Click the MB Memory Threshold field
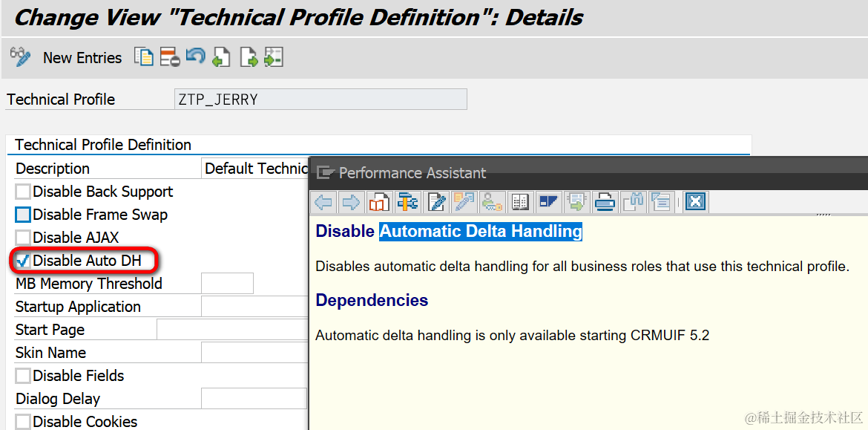868x430 pixels. pyautogui.click(x=227, y=284)
